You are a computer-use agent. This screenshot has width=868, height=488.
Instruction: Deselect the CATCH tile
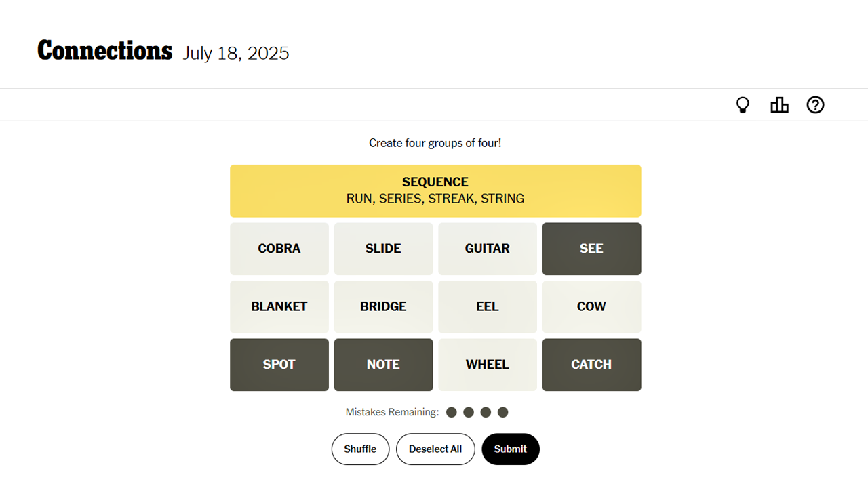click(x=591, y=365)
